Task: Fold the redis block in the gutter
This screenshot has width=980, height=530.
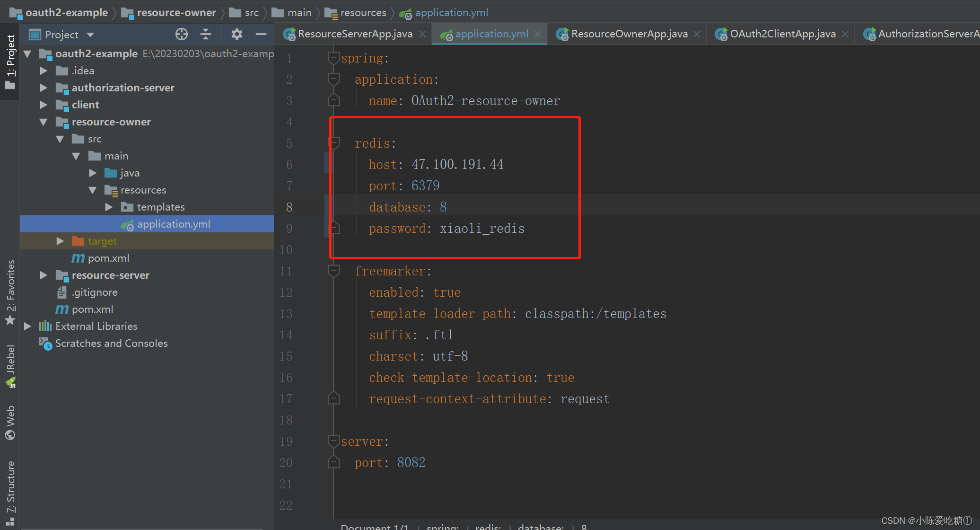Action: pos(334,143)
